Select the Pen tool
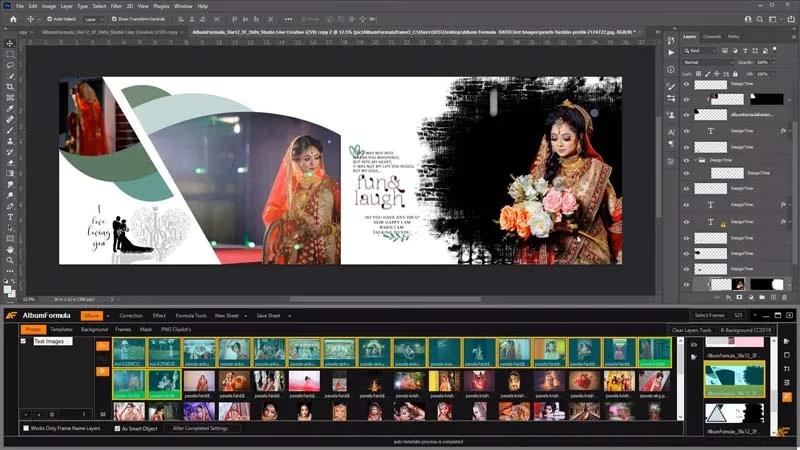The width and height of the screenshot is (800, 450). (x=10, y=206)
